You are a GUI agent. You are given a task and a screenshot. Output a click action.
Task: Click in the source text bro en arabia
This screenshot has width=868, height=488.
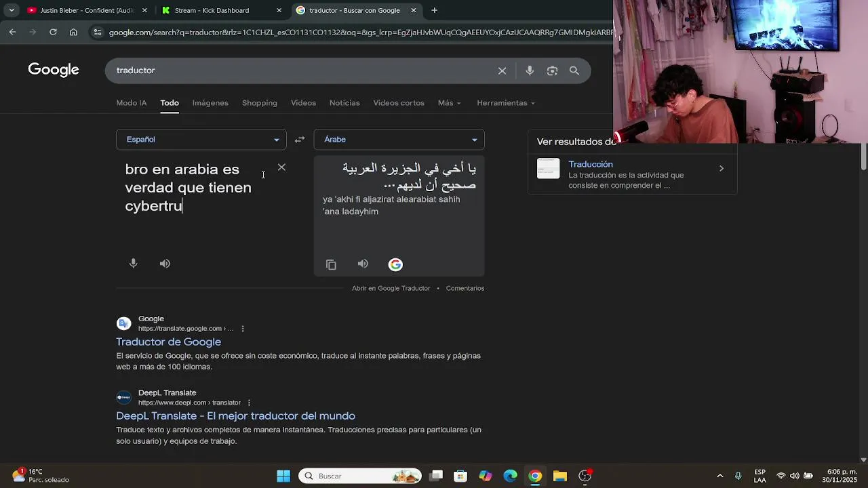point(189,188)
